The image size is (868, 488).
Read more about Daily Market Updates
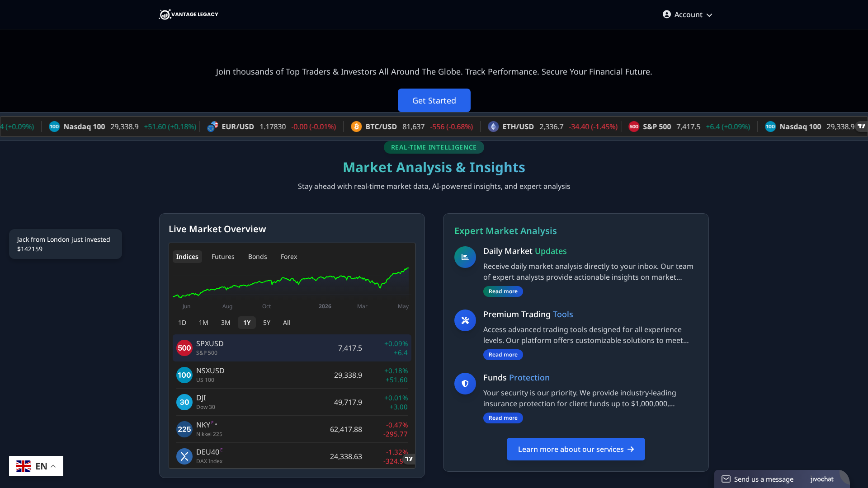coord(503,291)
